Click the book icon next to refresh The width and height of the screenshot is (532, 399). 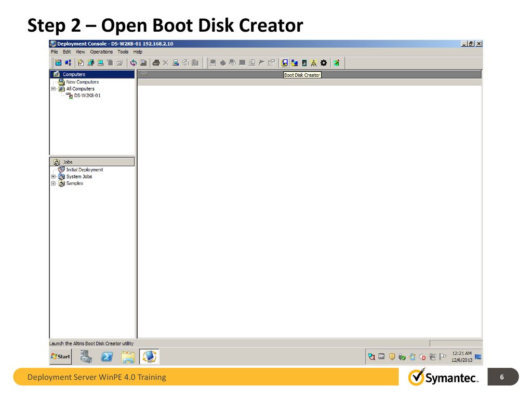143,63
